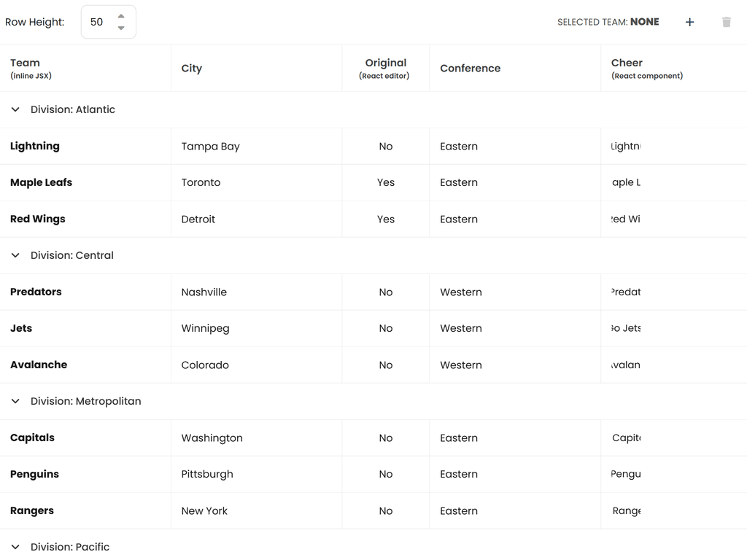Click the trash icon to delete team
Viewport: 747px width, 560px height.
[727, 22]
